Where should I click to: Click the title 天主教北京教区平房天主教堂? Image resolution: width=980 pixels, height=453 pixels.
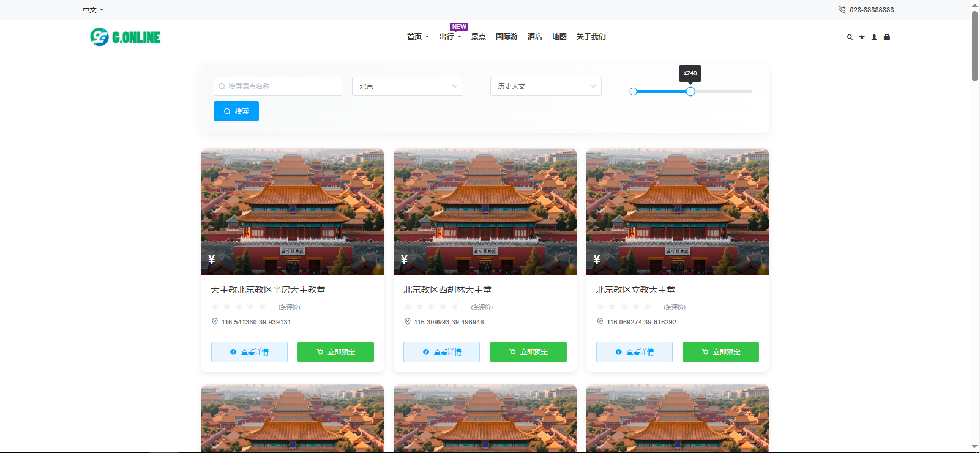(x=268, y=290)
